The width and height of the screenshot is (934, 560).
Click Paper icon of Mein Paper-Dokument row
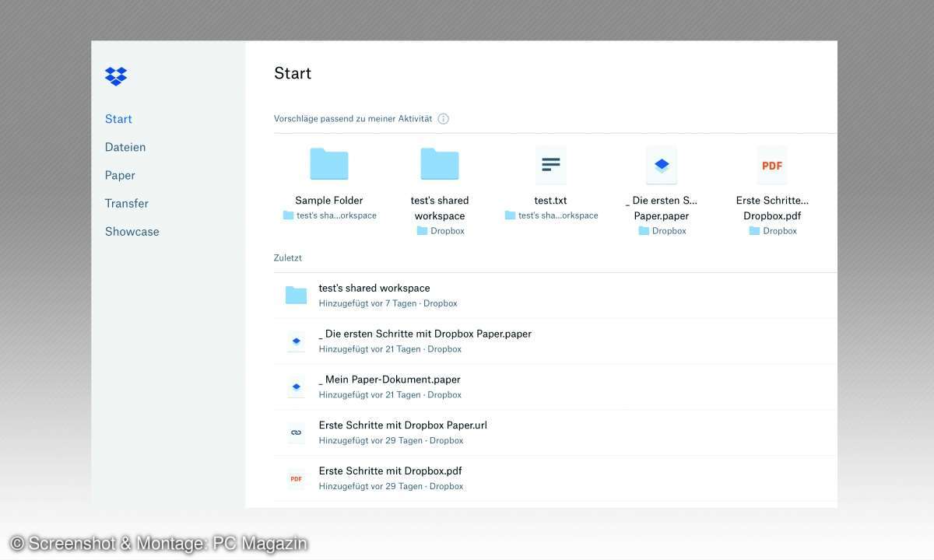pyautogui.click(x=296, y=387)
